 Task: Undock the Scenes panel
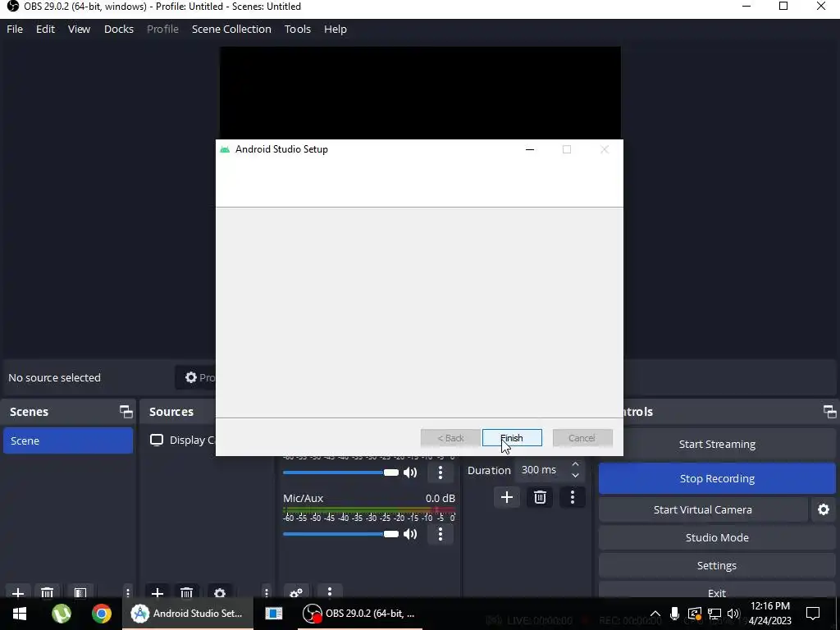[126, 412]
